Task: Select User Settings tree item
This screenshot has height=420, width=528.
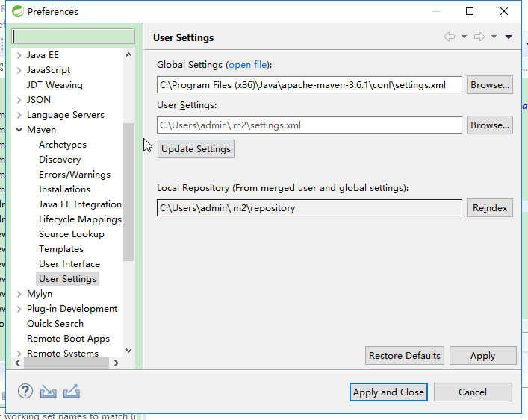Action: pyautogui.click(x=67, y=279)
